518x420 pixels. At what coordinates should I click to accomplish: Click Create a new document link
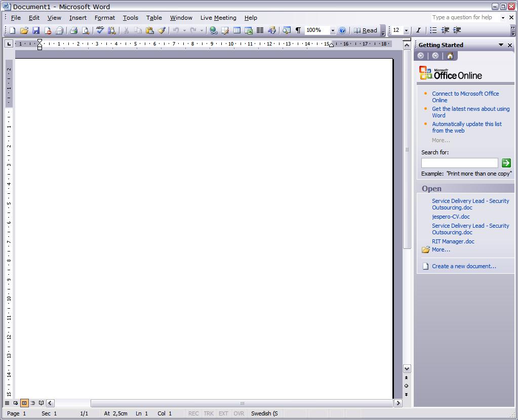tap(464, 266)
